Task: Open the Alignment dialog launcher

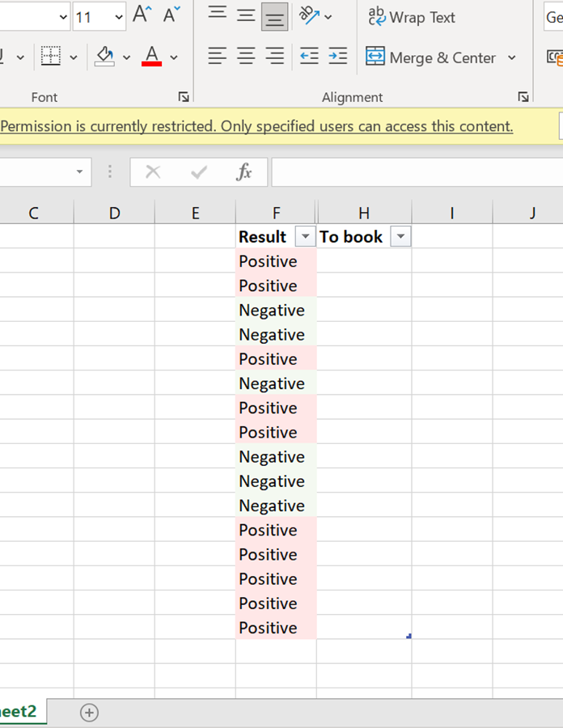Action: click(x=523, y=97)
